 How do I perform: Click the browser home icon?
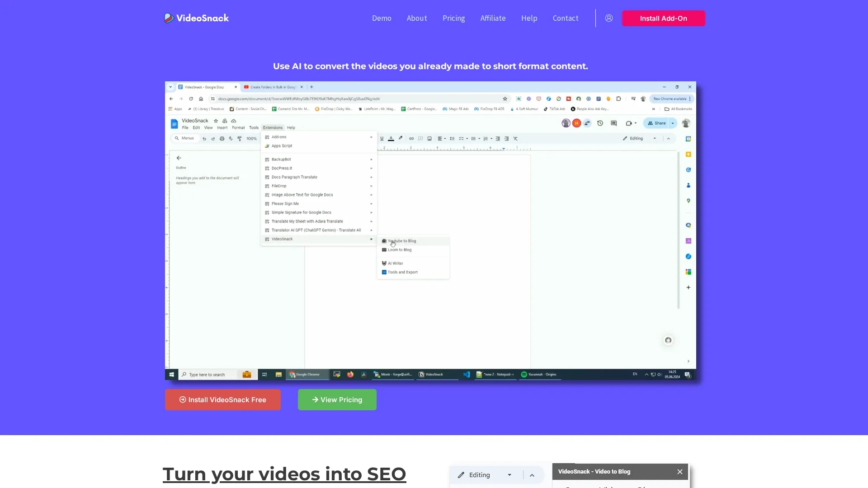coord(201,99)
